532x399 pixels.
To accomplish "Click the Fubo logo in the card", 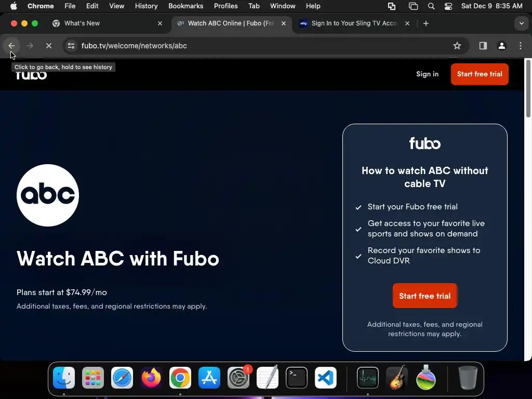I will [425, 143].
